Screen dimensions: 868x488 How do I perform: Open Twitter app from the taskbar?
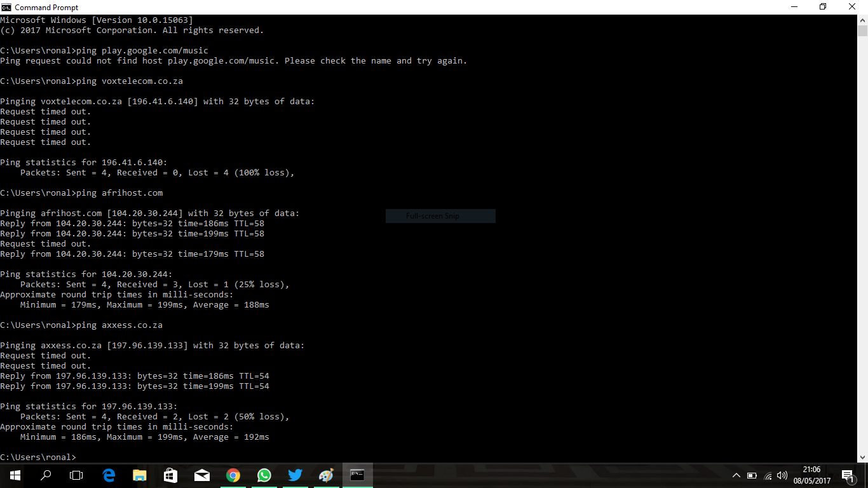coord(295,475)
